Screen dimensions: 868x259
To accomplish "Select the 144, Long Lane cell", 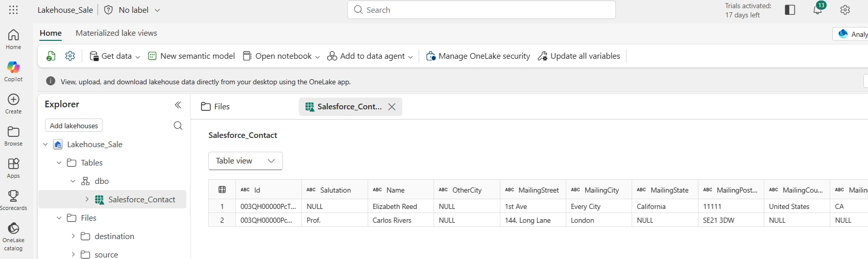I will pos(533,220).
